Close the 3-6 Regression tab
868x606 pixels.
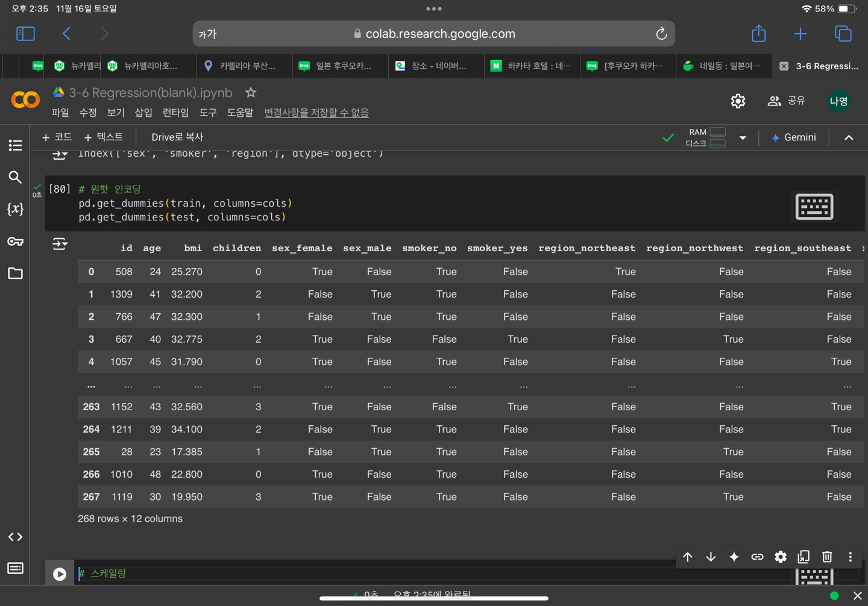(784, 66)
